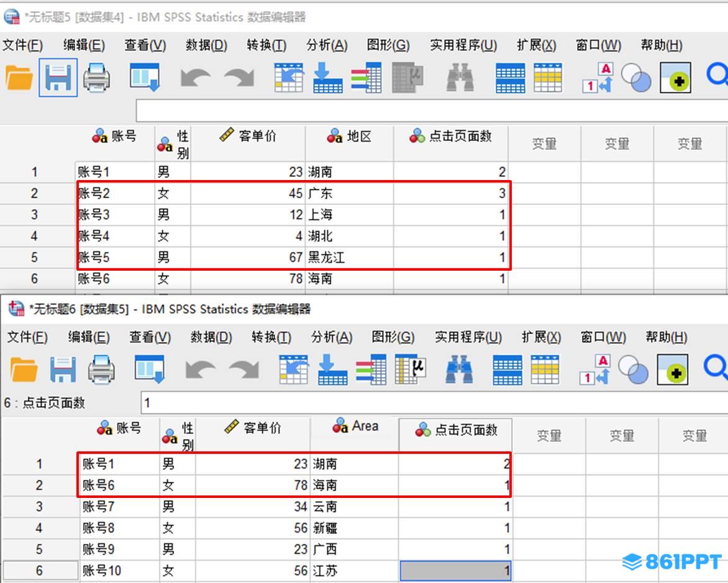Variables info icon in lower window

371,369
